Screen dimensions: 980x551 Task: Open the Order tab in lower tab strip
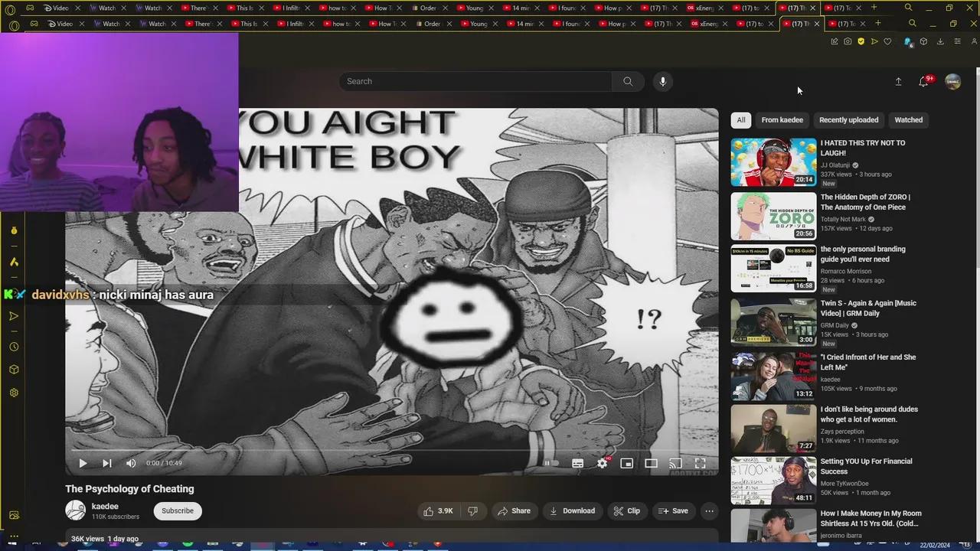pyautogui.click(x=432, y=24)
